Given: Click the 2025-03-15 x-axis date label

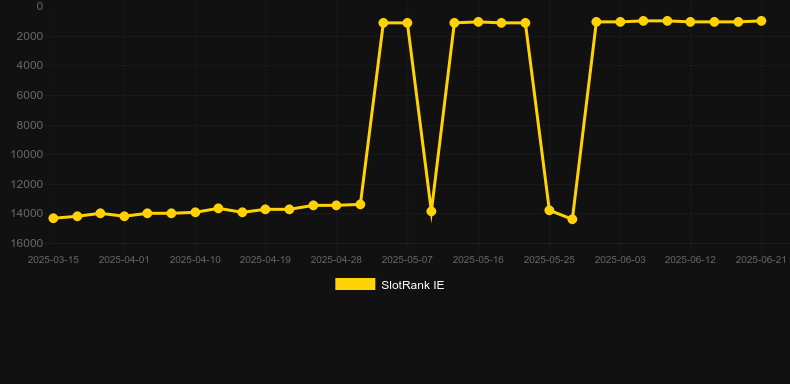Looking at the screenshot, I should coord(53,260).
